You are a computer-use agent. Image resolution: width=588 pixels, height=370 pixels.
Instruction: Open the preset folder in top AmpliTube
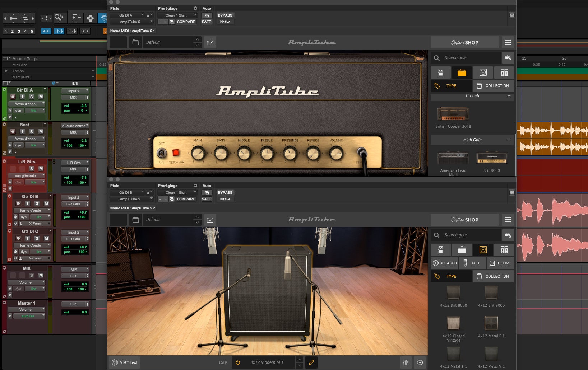pos(135,42)
